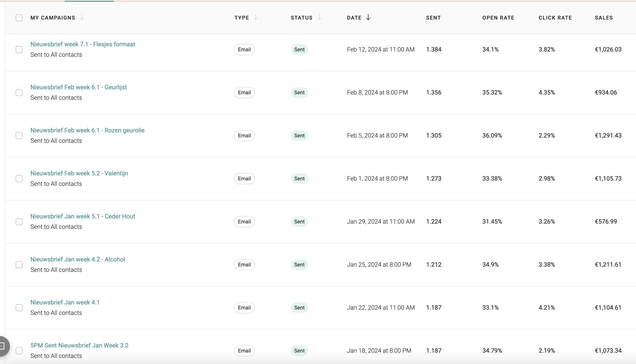Click date Jan 29, 2024 at 11:00 AM
Image resolution: width=636 pixels, height=364 pixels.
381,221
